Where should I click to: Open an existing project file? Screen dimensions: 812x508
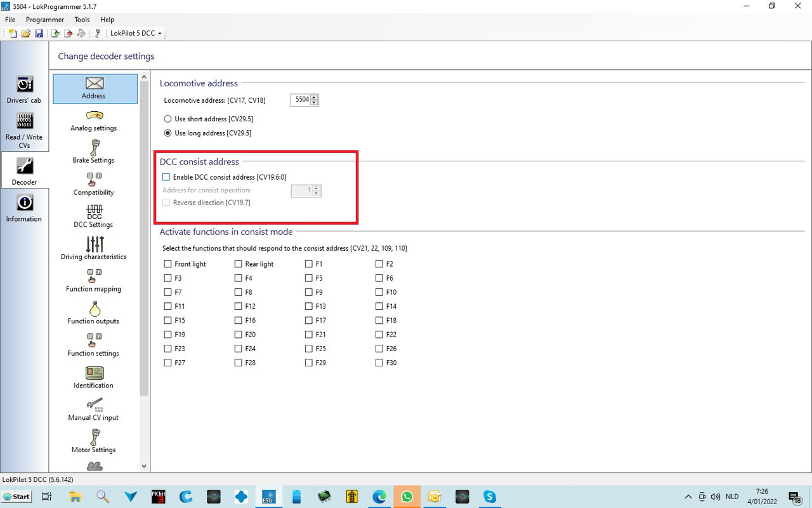point(26,33)
